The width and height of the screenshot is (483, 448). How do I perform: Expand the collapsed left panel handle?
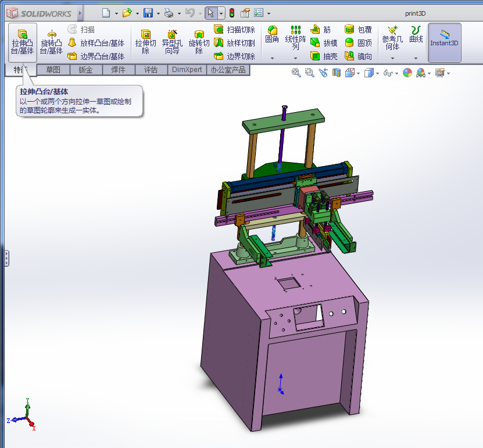click(x=7, y=258)
